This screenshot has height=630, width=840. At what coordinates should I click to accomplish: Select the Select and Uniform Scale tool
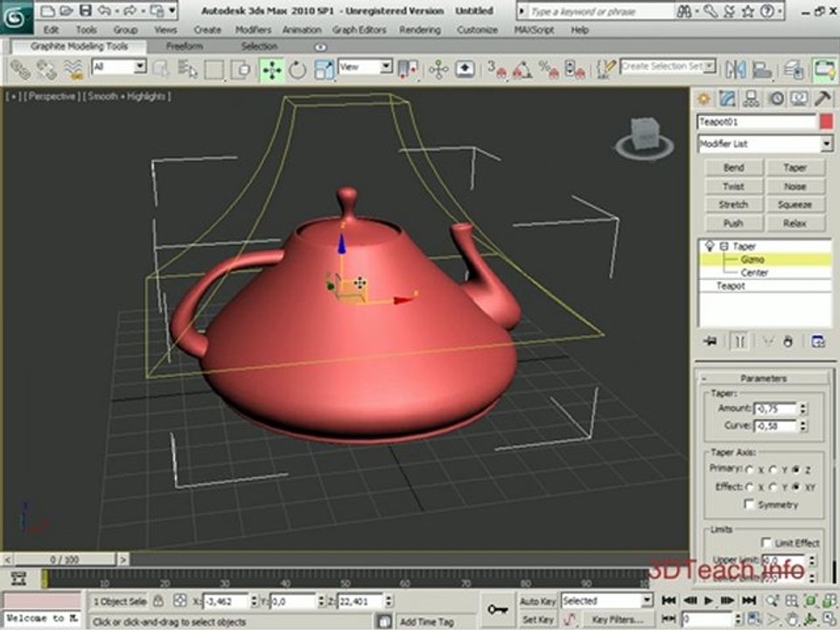(324, 70)
